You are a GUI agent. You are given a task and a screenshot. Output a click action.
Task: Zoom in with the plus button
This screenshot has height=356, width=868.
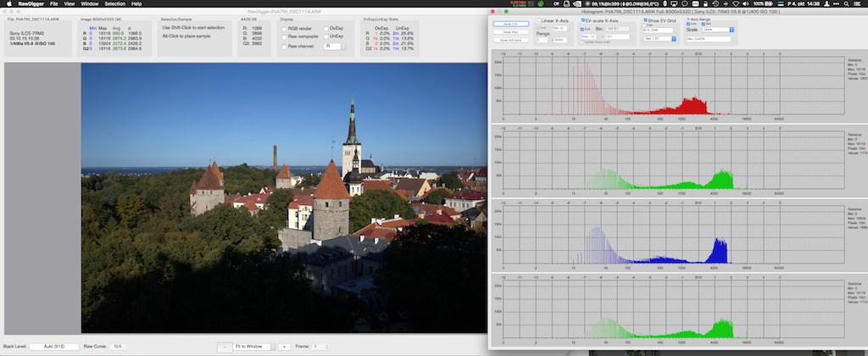point(284,347)
